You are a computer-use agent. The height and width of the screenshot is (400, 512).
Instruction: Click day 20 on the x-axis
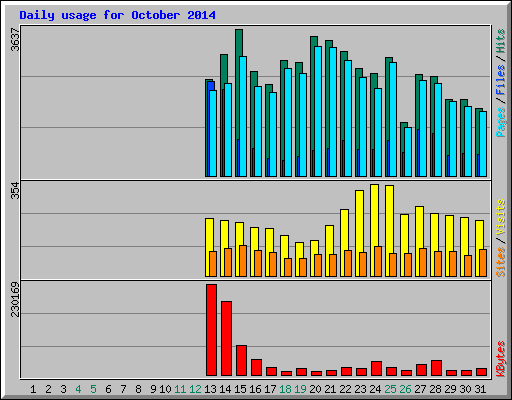[315, 389]
